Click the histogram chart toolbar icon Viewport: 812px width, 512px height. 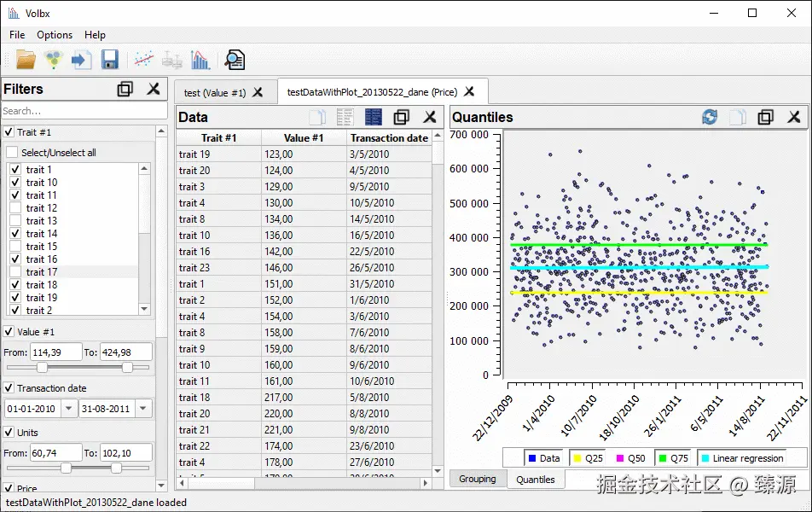[x=200, y=60]
